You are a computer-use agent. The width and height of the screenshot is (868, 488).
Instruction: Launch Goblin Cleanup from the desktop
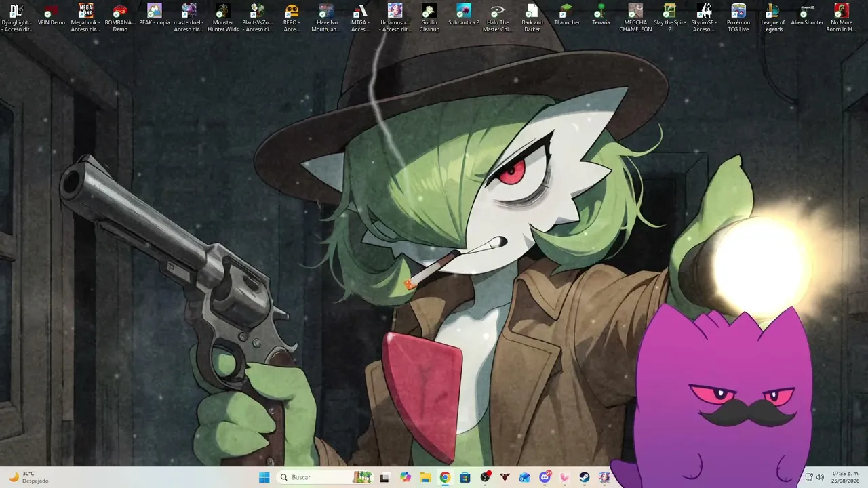click(x=429, y=18)
